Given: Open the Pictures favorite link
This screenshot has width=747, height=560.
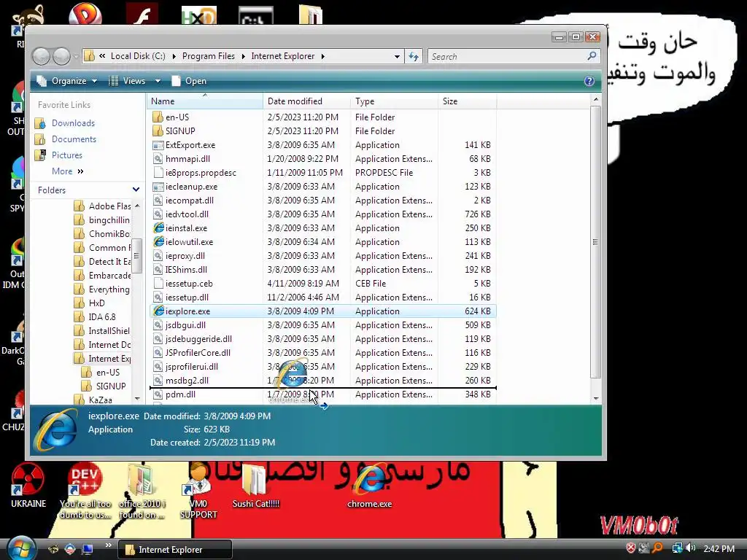Looking at the screenshot, I should point(67,155).
